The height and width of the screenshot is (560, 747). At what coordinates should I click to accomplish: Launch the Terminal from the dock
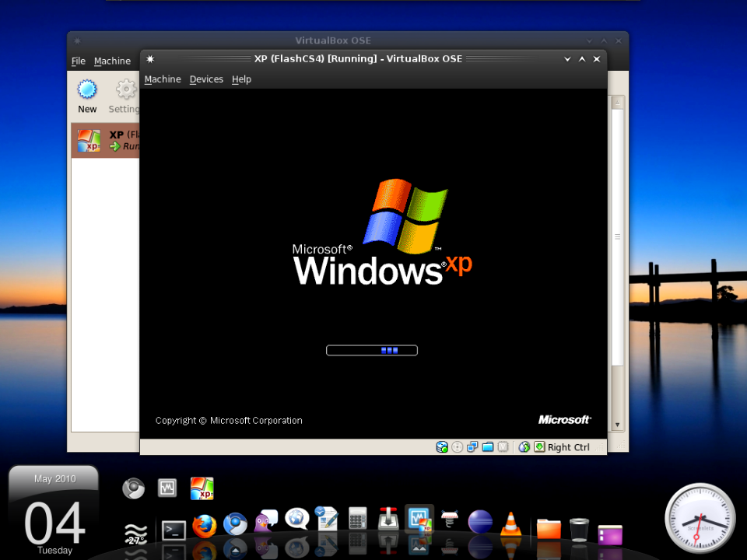click(x=174, y=530)
